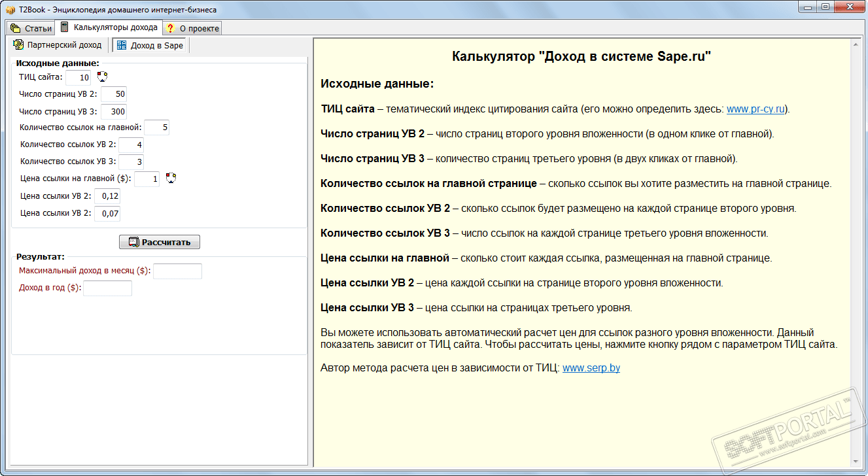Click the text "Автор метода расчета цен в зависимости от ТИЦ:"
Image resolution: width=868 pixels, height=476 pixels.
point(440,368)
